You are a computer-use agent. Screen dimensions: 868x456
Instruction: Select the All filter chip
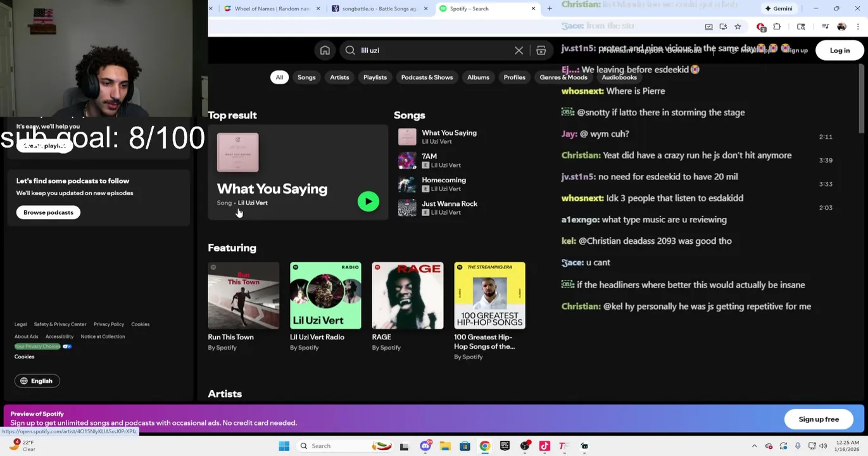279,77
